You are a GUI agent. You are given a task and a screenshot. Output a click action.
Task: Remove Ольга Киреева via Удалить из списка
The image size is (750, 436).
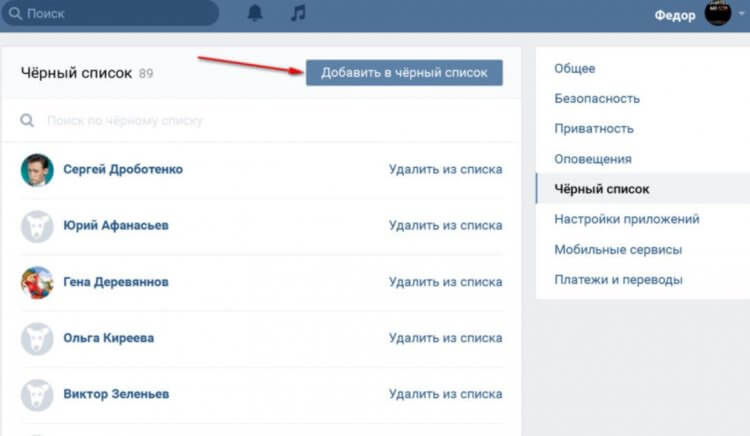click(x=445, y=338)
